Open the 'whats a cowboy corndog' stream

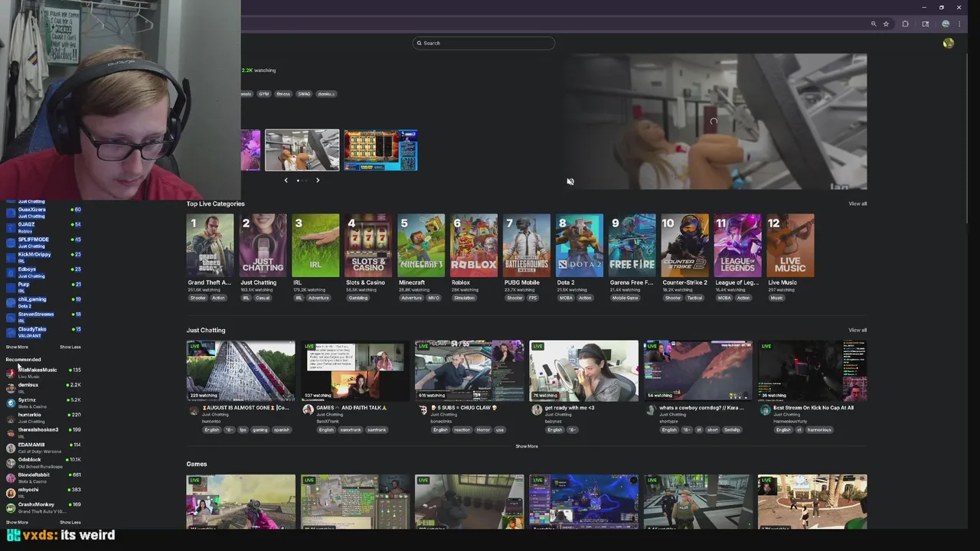[x=697, y=371]
